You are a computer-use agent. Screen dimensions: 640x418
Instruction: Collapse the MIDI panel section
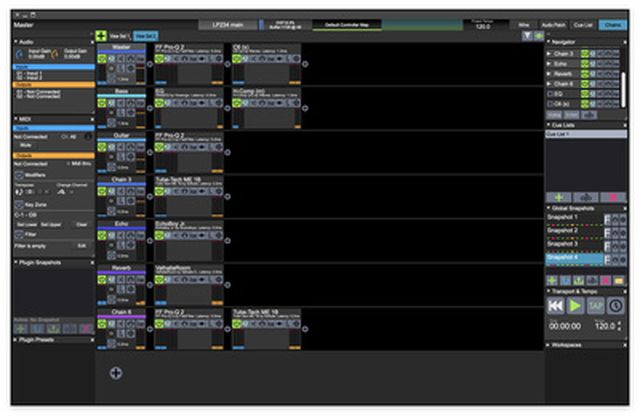tap(16, 119)
